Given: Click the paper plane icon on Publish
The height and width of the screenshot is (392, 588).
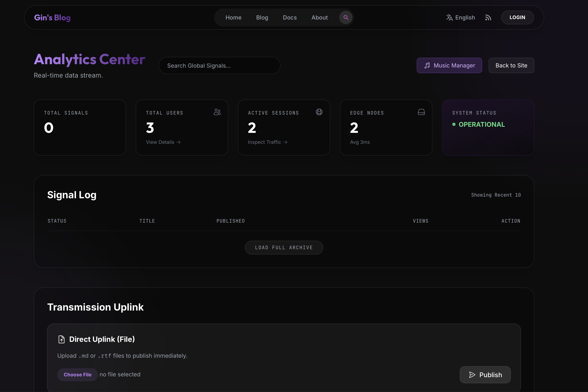Looking at the screenshot, I should click(x=472, y=375).
